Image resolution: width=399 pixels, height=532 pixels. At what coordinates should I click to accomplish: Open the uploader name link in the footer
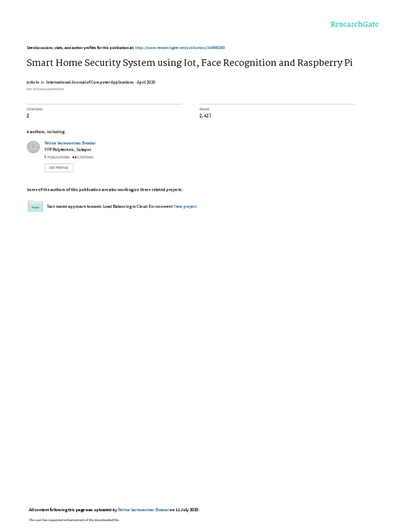click(x=143, y=510)
